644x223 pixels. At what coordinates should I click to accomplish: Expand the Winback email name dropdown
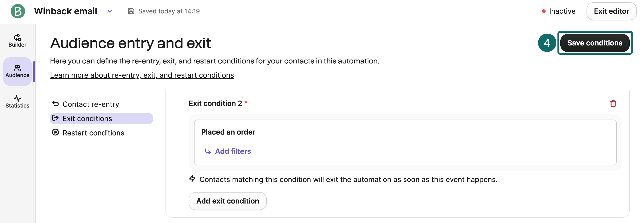(110, 11)
